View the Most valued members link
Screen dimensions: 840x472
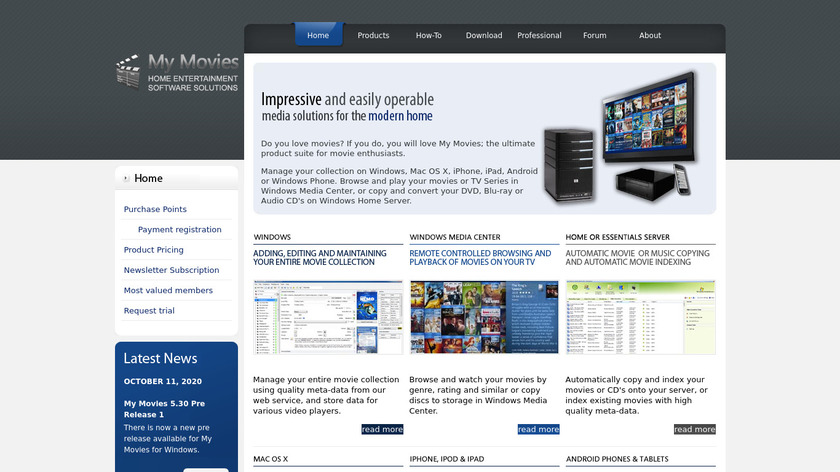168,290
